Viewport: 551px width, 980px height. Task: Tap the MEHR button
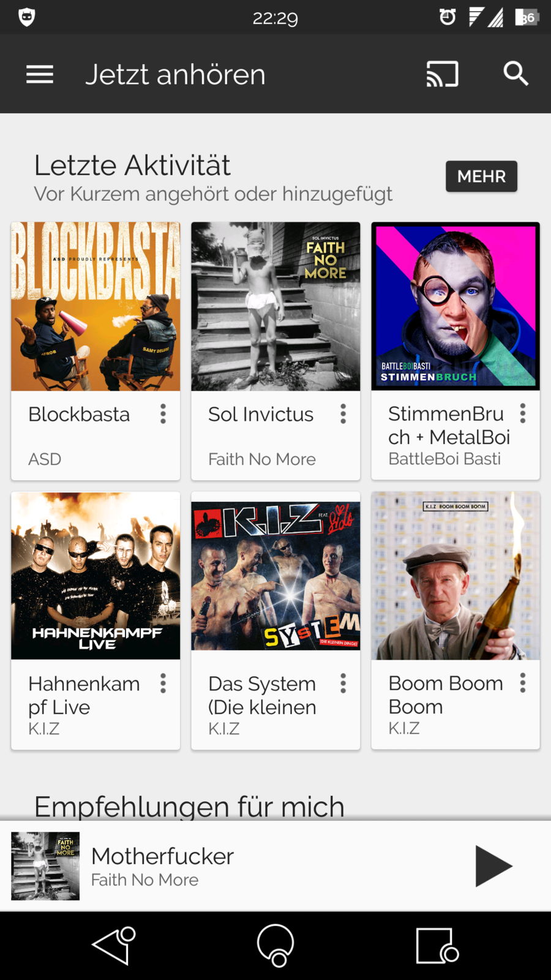click(x=481, y=176)
